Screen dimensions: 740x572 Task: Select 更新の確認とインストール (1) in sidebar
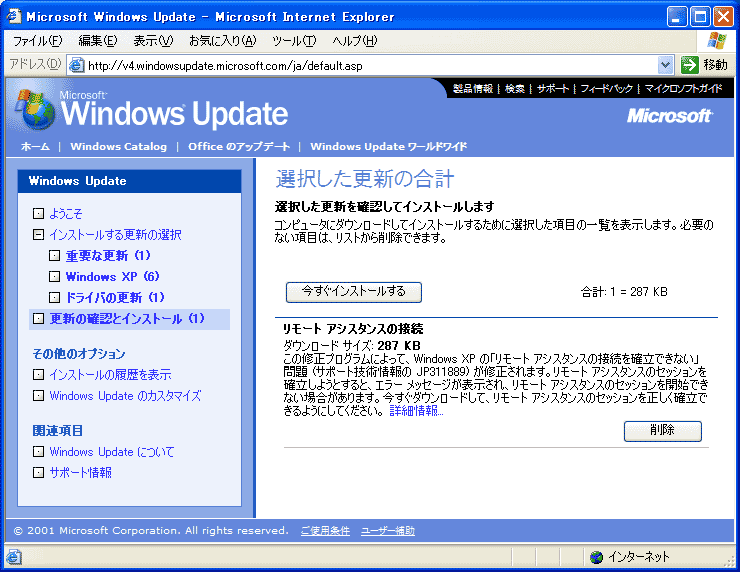[127, 319]
